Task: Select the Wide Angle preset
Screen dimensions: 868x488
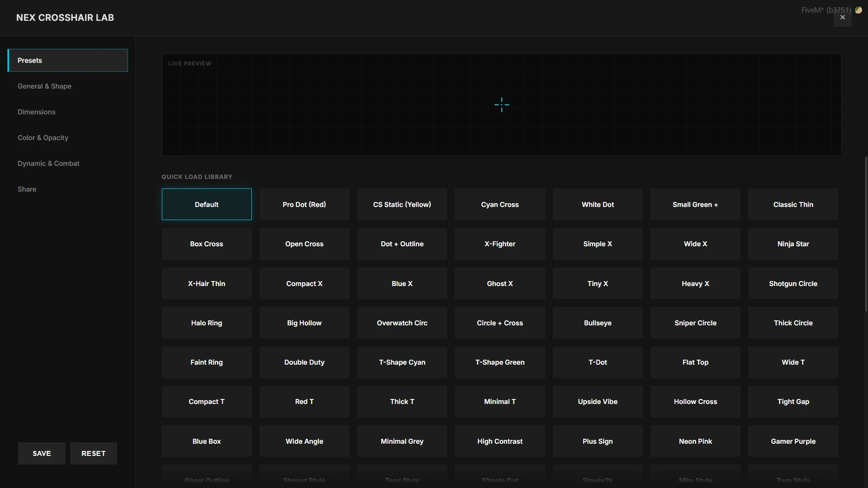Action: 304,441
